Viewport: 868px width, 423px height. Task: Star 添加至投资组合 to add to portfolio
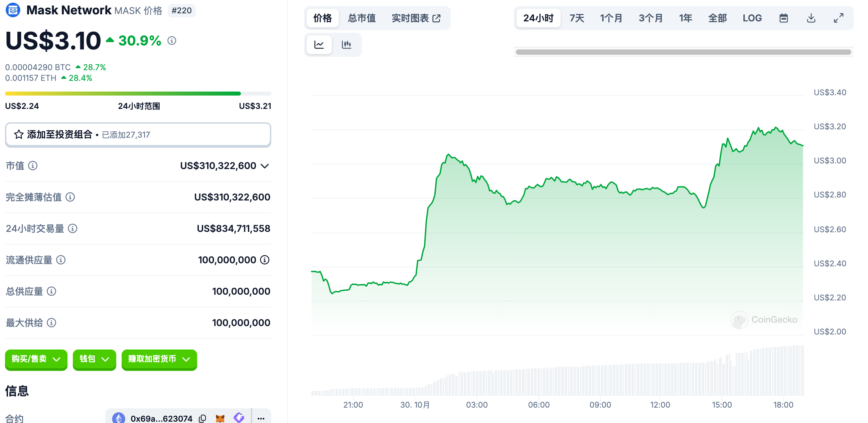19,134
